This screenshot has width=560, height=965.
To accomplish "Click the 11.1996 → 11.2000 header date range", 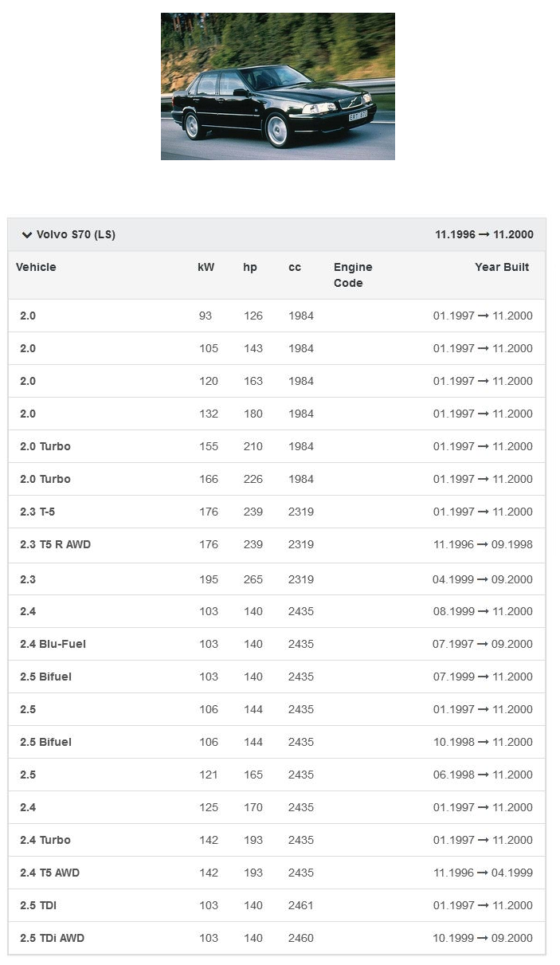I will coord(484,235).
